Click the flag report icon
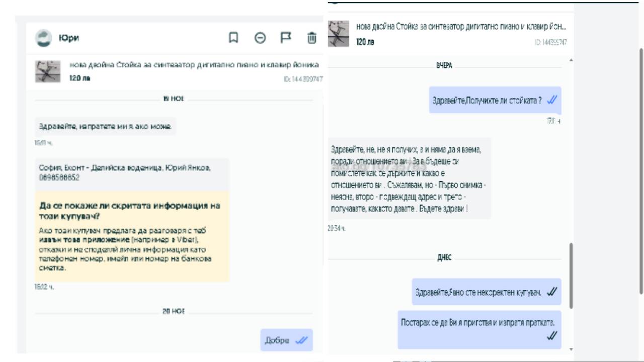 pos(286,38)
